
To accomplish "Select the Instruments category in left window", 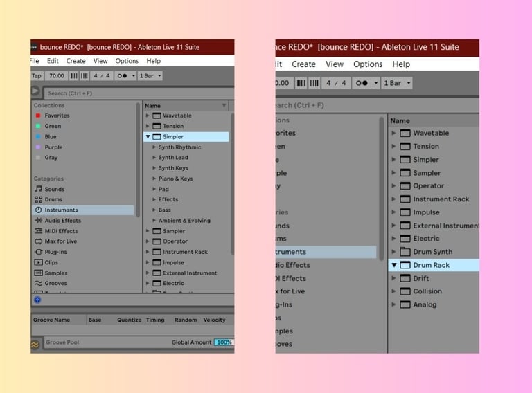I will [83, 210].
